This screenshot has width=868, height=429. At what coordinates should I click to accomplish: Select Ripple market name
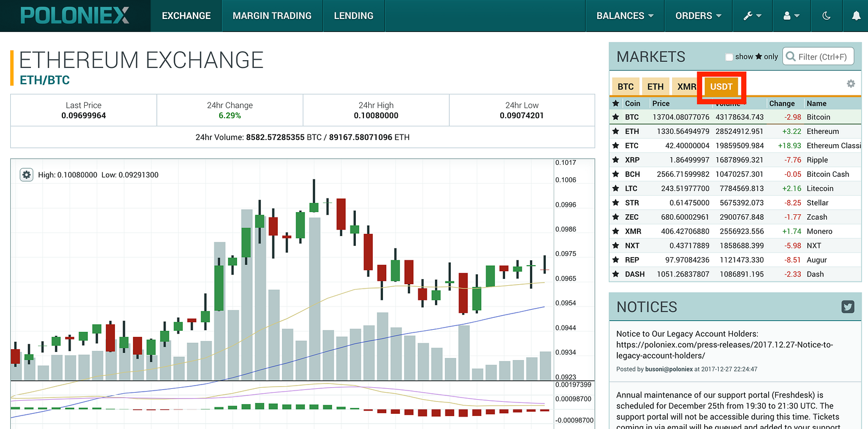[817, 160]
